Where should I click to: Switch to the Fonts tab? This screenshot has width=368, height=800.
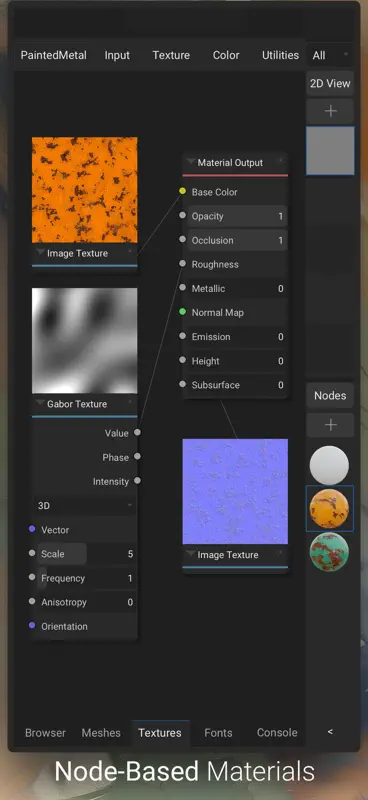[218, 733]
